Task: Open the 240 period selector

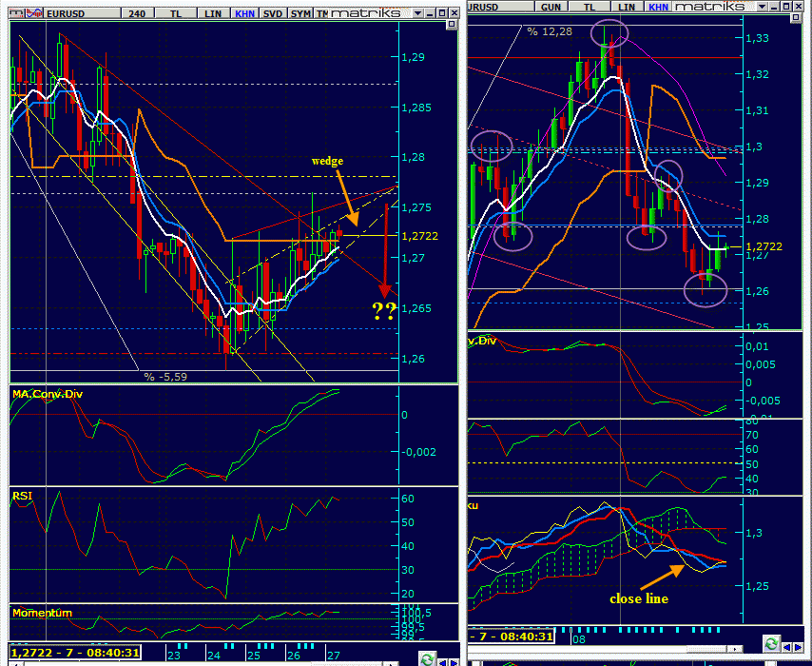Action: [136, 13]
